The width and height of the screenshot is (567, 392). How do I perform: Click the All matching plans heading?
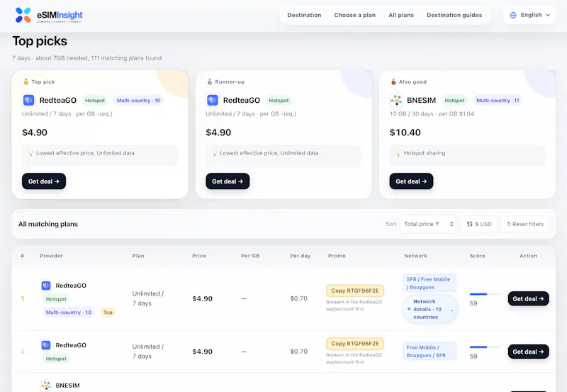click(48, 224)
